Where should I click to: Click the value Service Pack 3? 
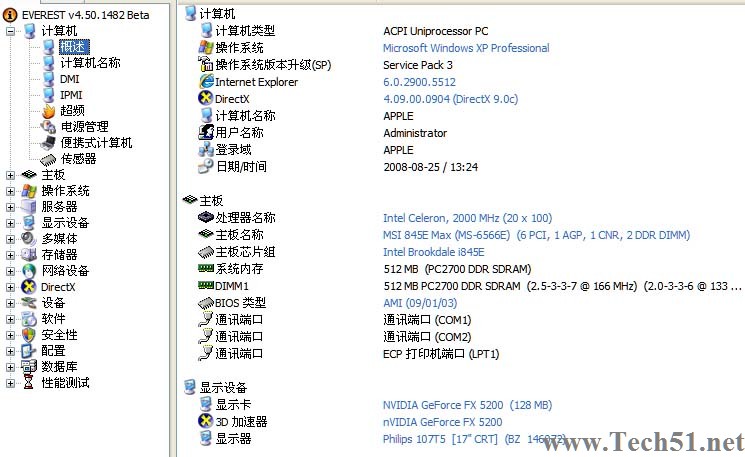(418, 65)
